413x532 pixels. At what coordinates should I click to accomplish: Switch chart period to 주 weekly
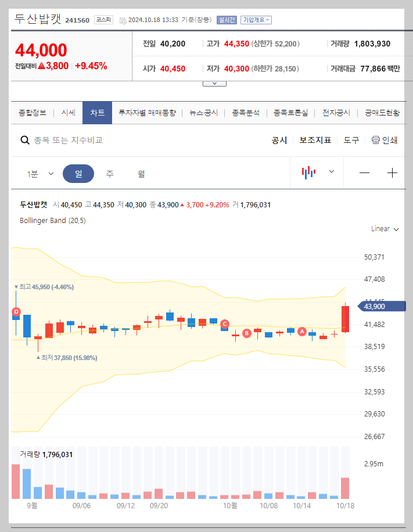coord(109,173)
